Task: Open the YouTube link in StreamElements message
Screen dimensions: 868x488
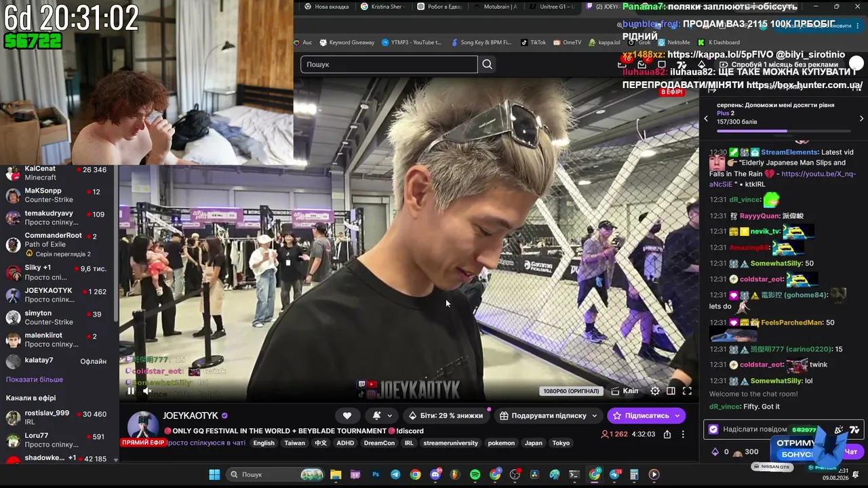Action: coord(783,179)
